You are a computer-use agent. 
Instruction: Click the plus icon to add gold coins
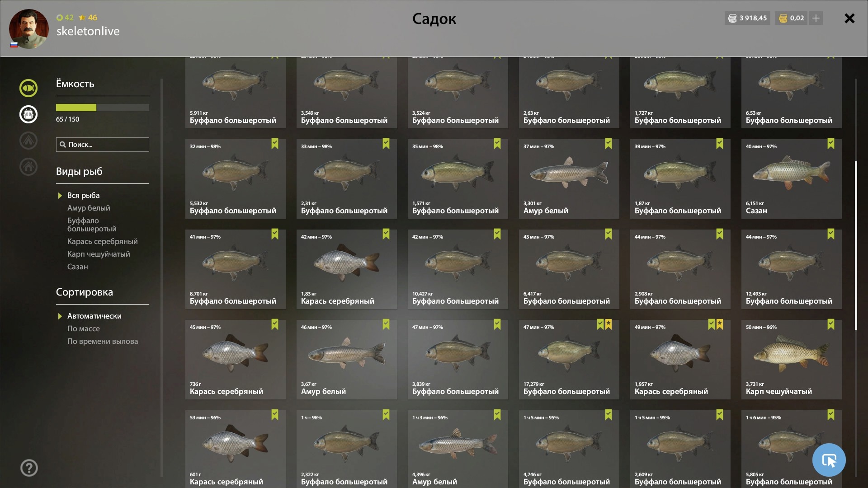tap(816, 18)
